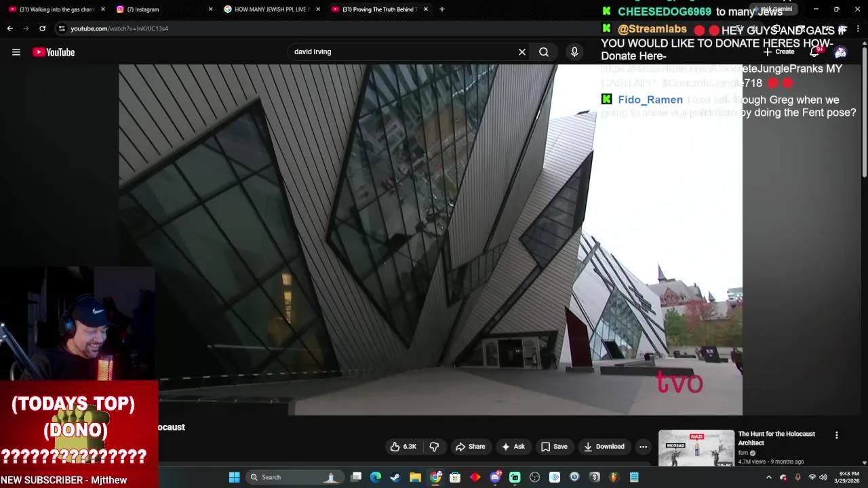The image size is (868, 488).
Task: Open the account avatar menu
Action: 841,52
